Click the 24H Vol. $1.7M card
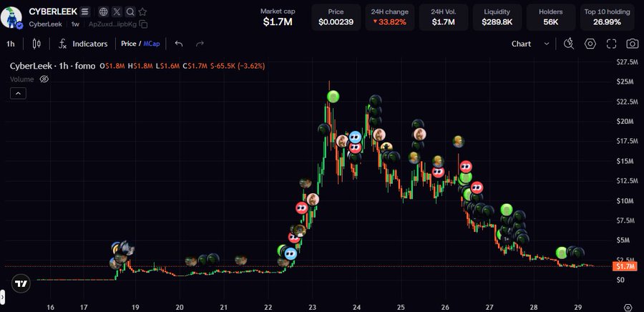The width and height of the screenshot is (644, 312). pyautogui.click(x=443, y=17)
